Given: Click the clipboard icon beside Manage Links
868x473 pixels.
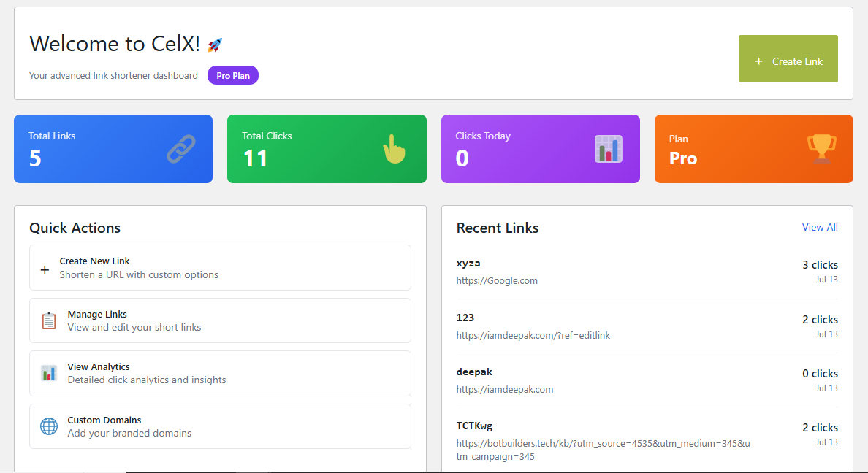Looking at the screenshot, I should (x=49, y=320).
